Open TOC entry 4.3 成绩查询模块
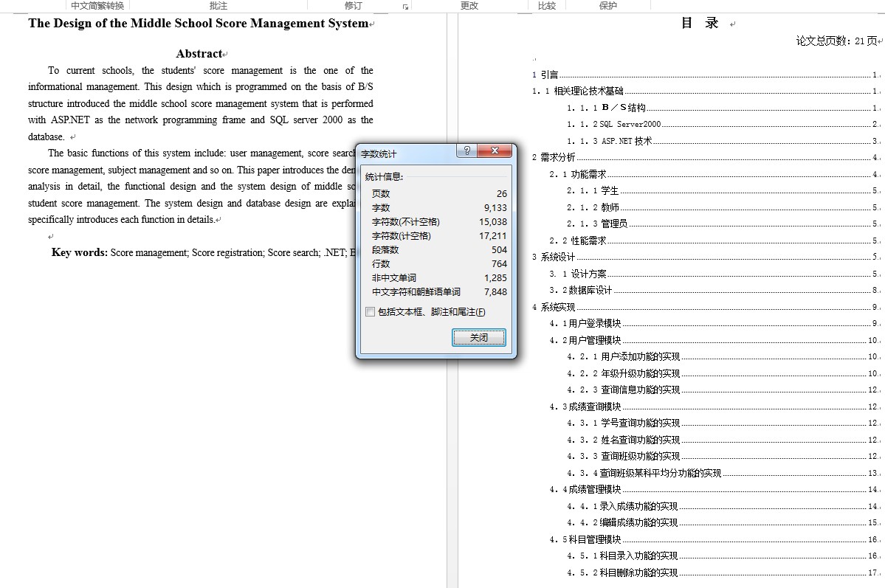The image size is (885, 588). coord(714,407)
